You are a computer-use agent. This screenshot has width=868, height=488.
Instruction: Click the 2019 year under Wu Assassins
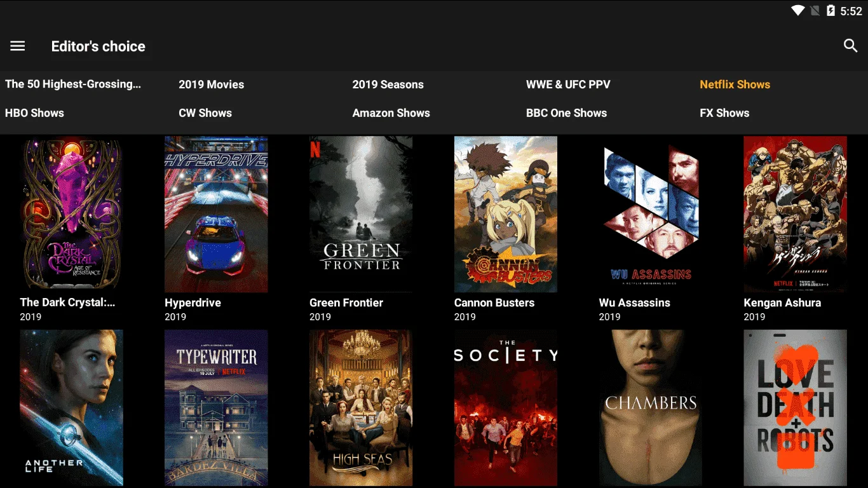click(610, 316)
